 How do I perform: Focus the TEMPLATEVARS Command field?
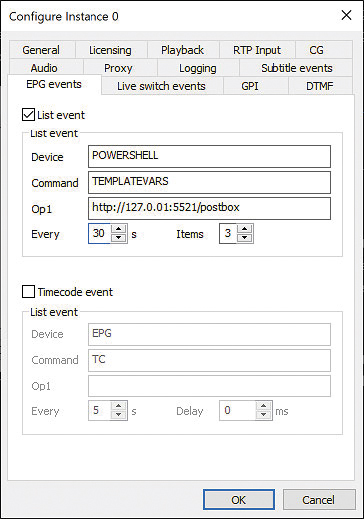209,182
